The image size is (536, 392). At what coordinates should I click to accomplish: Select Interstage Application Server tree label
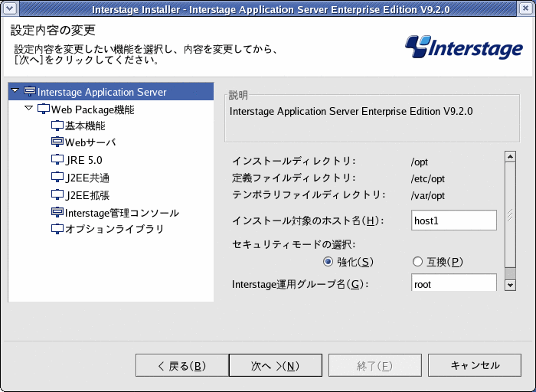pos(102,92)
